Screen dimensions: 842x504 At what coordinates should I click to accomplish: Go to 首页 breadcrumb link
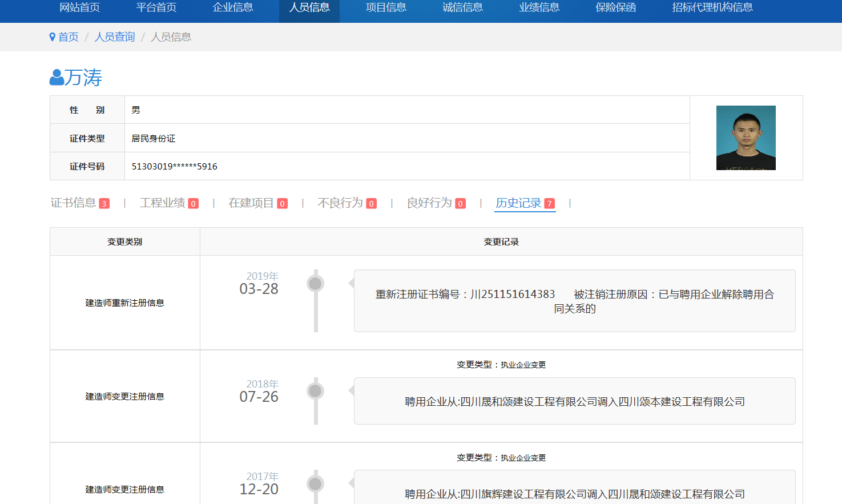(x=69, y=37)
